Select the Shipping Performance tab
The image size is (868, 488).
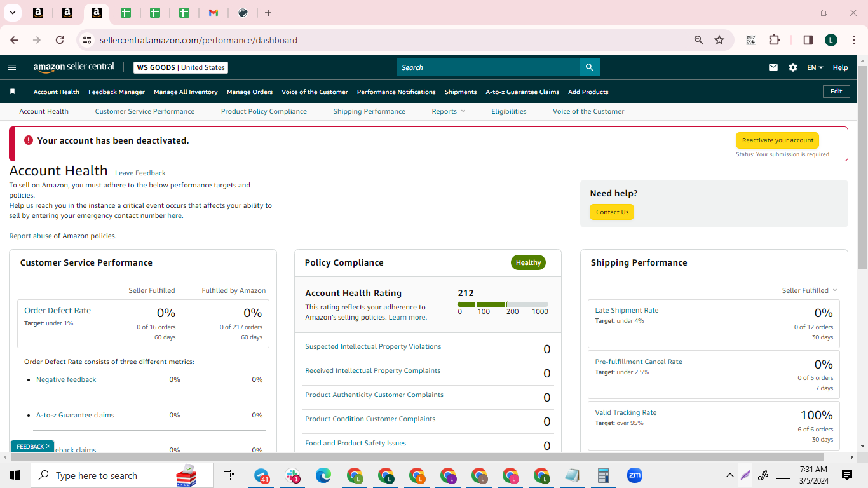pos(369,111)
